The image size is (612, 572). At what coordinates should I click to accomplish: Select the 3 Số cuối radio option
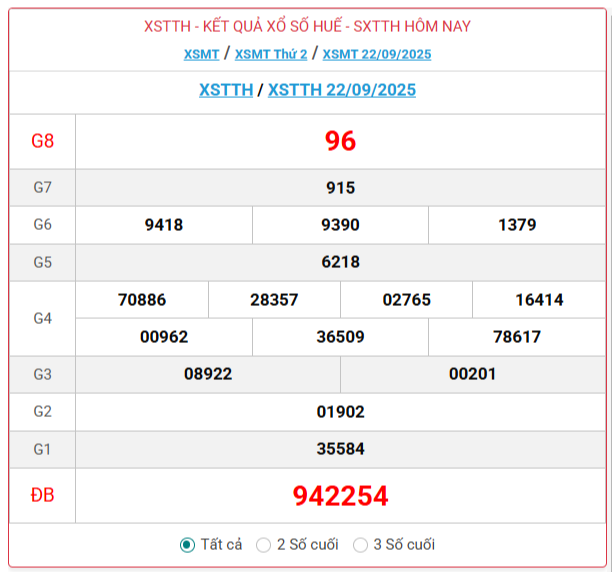(x=361, y=545)
